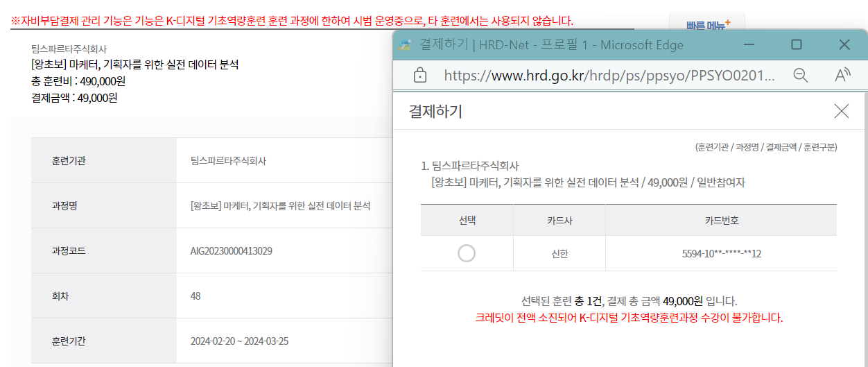The height and width of the screenshot is (367, 868).
Task: Click the (훈련기관 / 과정명 / 결제금액 / 훈련구분) legend
Action: click(x=765, y=148)
